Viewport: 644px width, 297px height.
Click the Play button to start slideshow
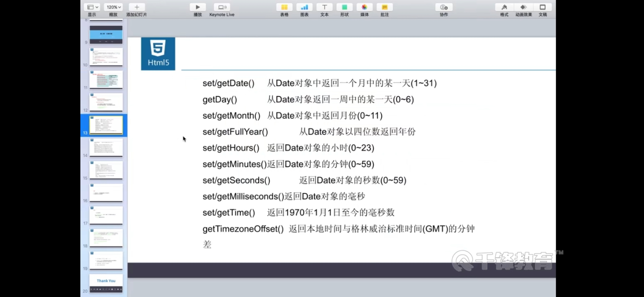pos(197,7)
